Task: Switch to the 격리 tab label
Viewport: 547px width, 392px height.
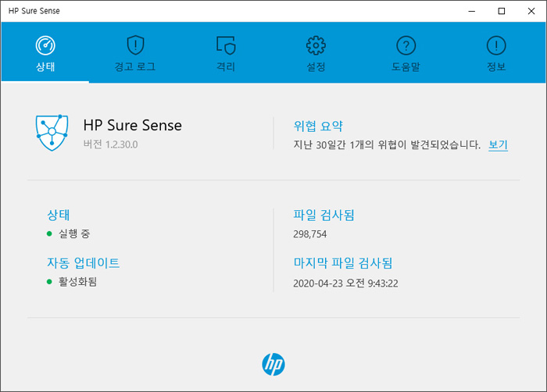Action: click(x=226, y=66)
